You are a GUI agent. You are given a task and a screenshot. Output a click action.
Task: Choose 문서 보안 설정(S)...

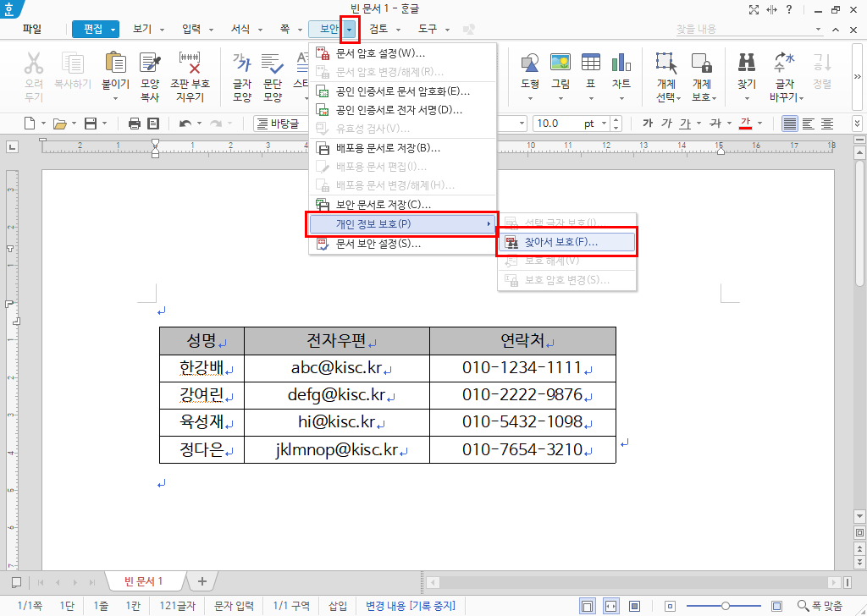402,244
